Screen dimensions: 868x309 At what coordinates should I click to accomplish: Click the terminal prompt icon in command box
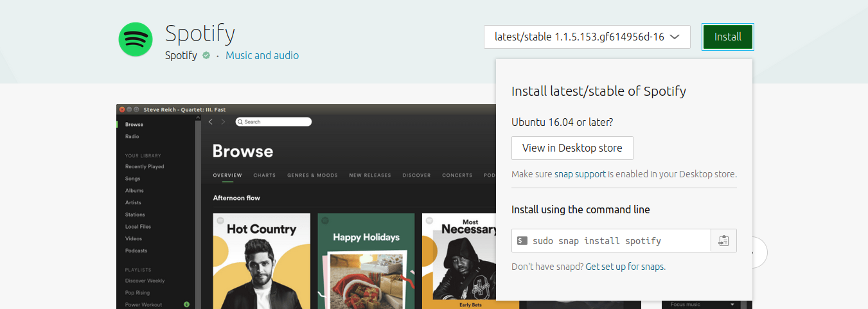coord(522,241)
